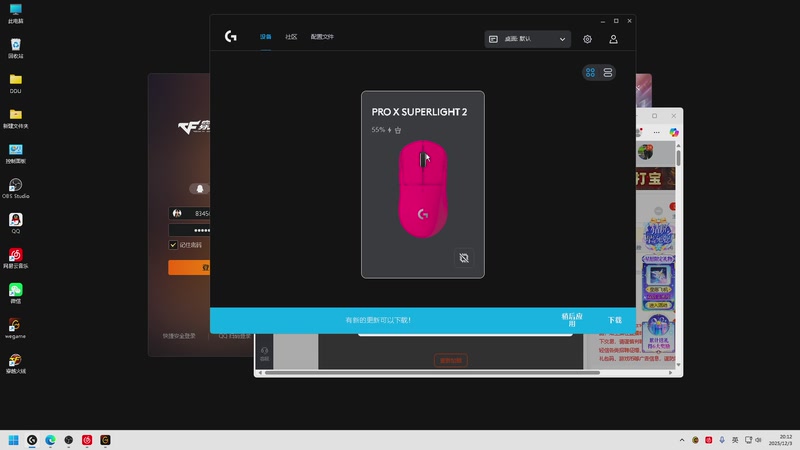The image size is (800, 450).
Task: Click 快捷安全登录 link in login window
Action: pos(179,336)
